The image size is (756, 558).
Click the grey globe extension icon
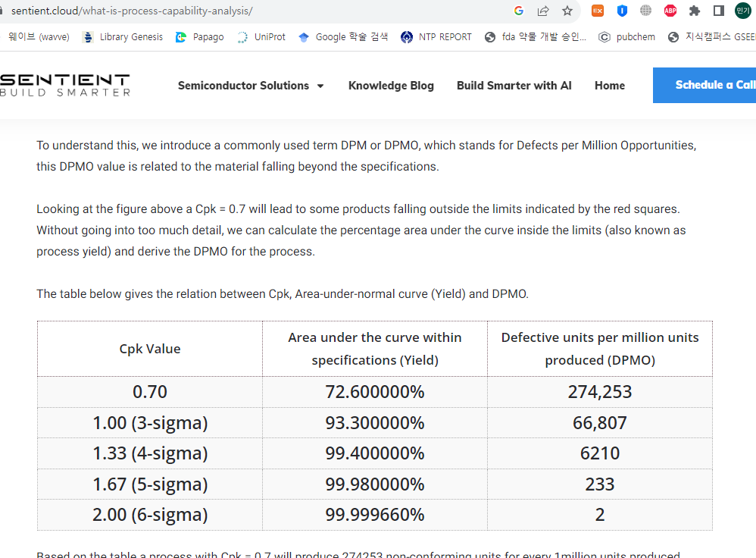[646, 11]
